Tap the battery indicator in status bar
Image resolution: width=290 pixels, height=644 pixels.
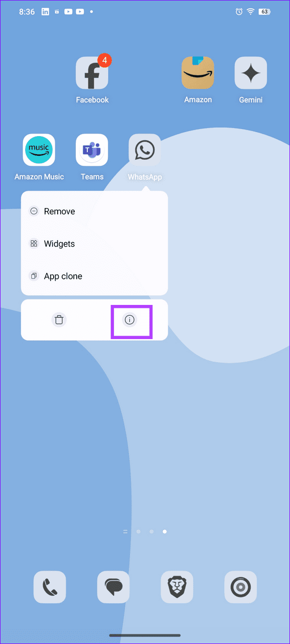(264, 12)
